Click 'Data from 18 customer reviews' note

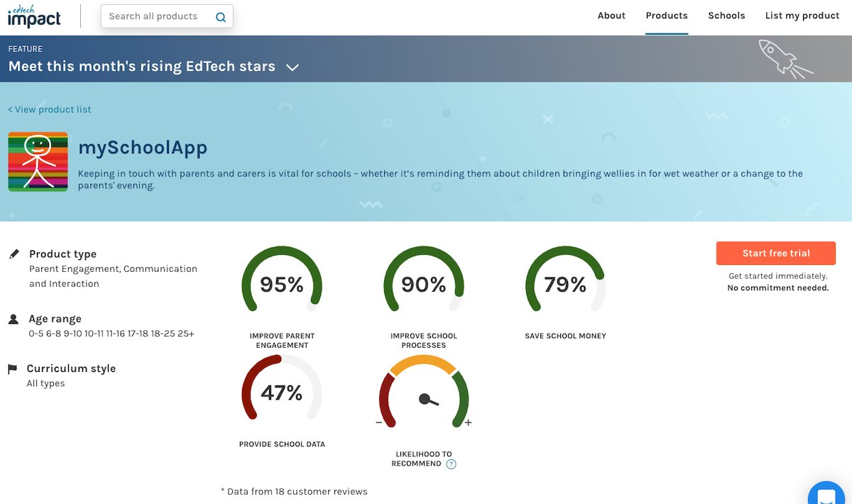point(294,491)
